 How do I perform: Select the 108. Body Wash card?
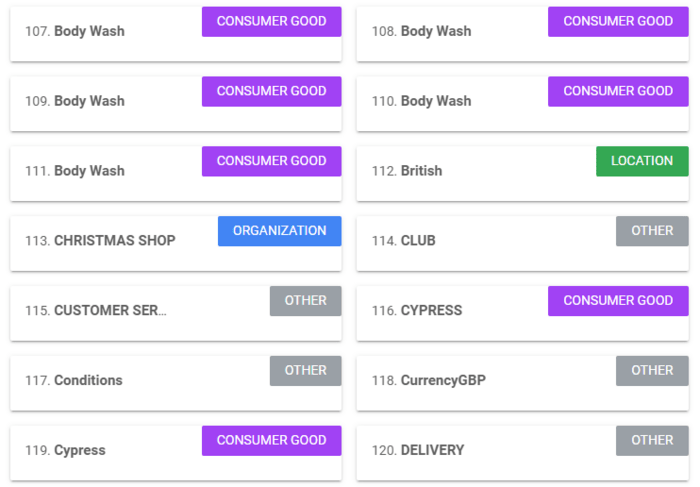(x=522, y=34)
